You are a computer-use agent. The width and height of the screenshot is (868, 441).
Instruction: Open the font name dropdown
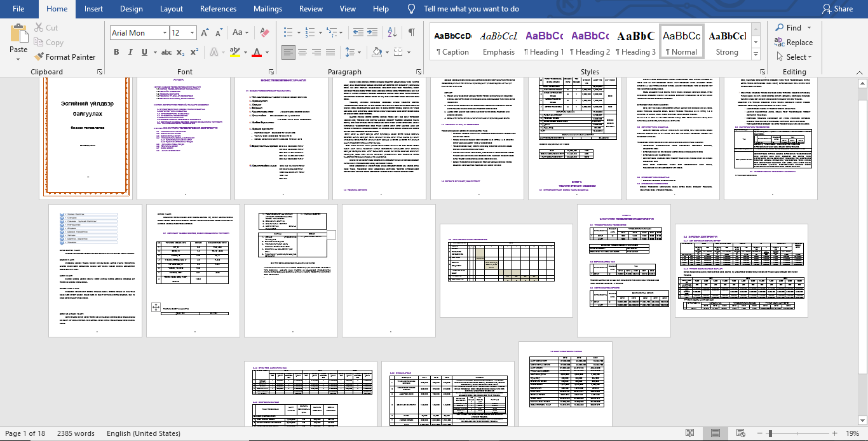click(x=165, y=33)
